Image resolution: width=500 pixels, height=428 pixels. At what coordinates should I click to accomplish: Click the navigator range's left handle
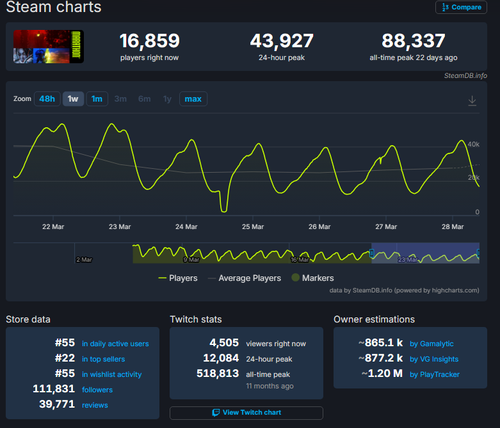point(372,253)
